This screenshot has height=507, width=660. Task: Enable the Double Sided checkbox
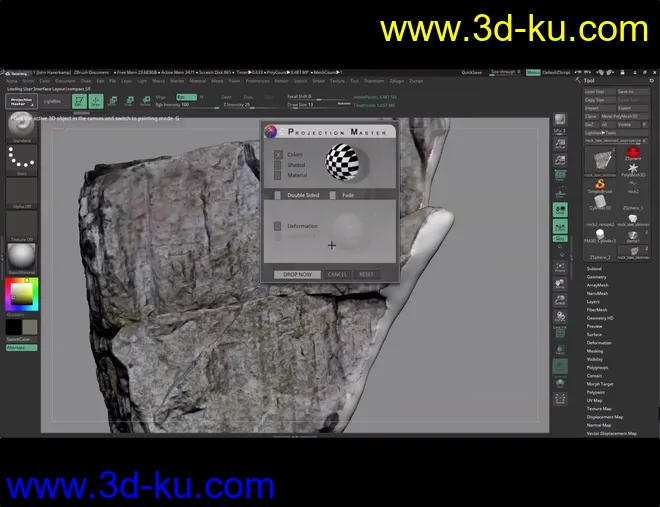[278, 195]
